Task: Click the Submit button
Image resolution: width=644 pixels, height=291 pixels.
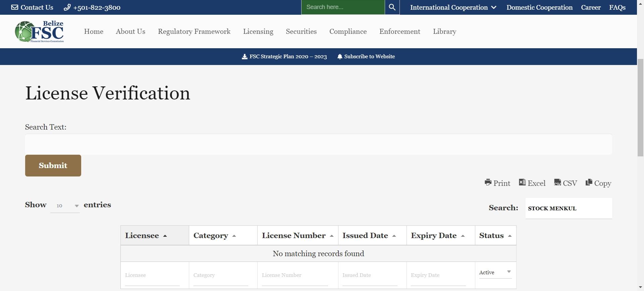Action: [x=53, y=165]
